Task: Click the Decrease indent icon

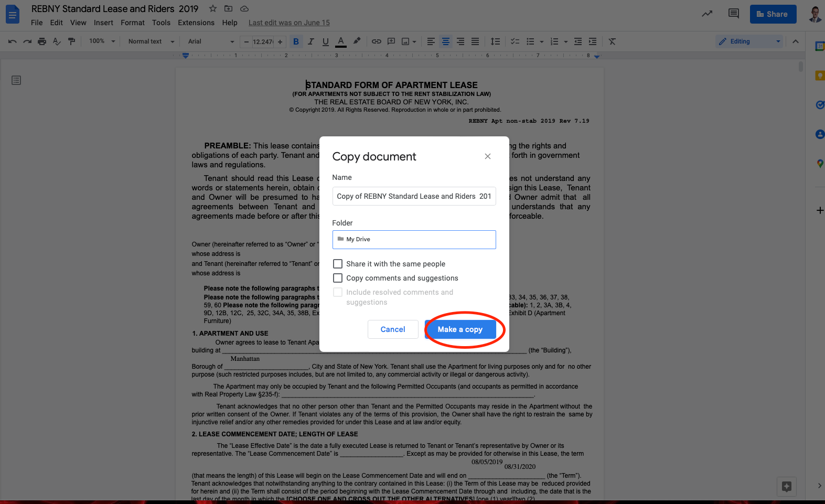Action: point(578,41)
